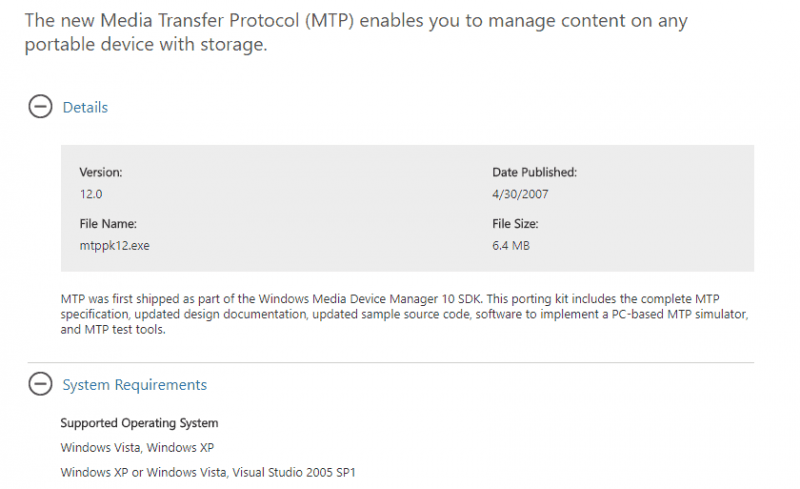Click the divider line above System Requirements

click(x=391, y=362)
